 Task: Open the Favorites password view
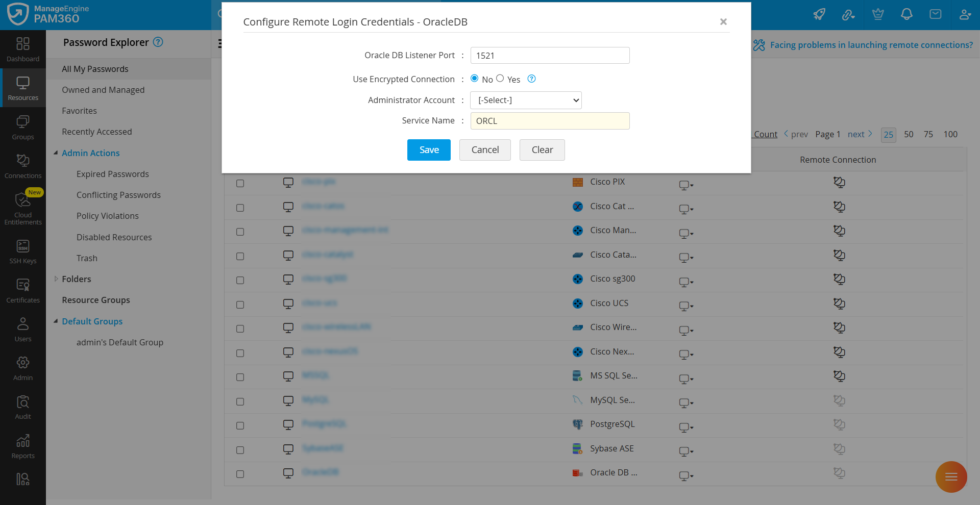pyautogui.click(x=79, y=111)
